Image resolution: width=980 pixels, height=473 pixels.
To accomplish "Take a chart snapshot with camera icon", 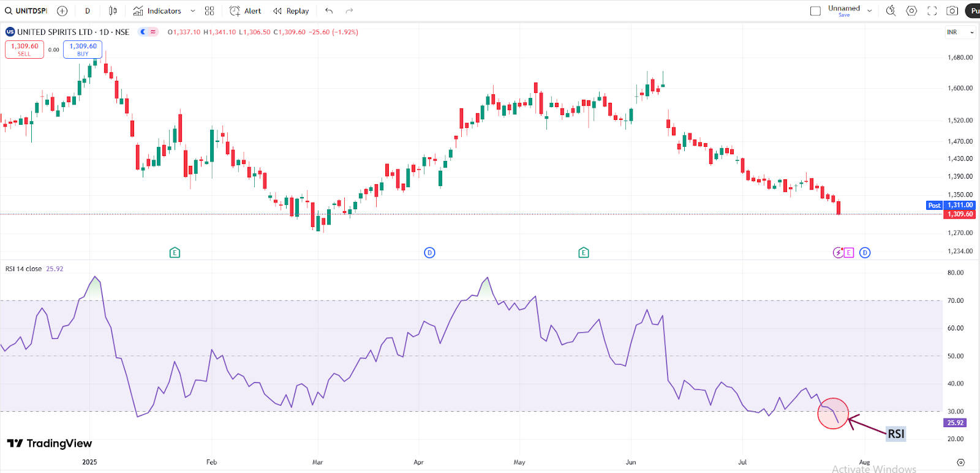I will tap(952, 11).
